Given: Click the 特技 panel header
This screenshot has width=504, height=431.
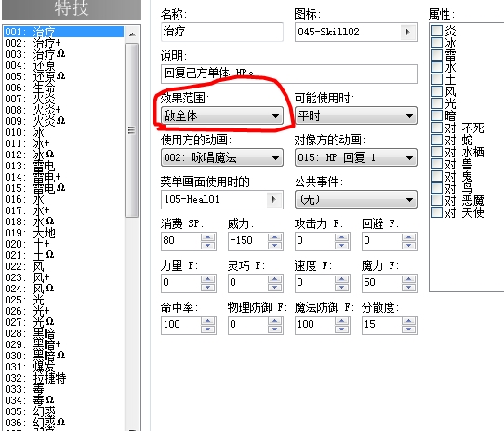Looking at the screenshot, I should 72,8.
